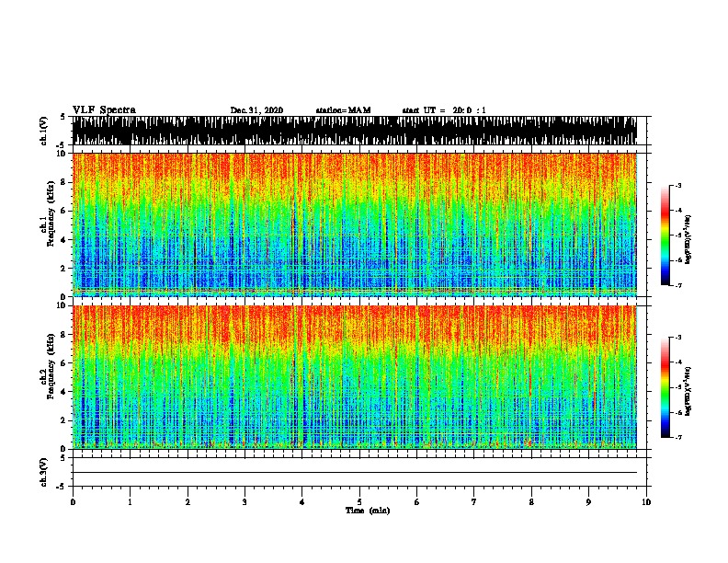Click the "-3" label on ch.1 colorbar
The image size is (728, 563).
point(677,186)
